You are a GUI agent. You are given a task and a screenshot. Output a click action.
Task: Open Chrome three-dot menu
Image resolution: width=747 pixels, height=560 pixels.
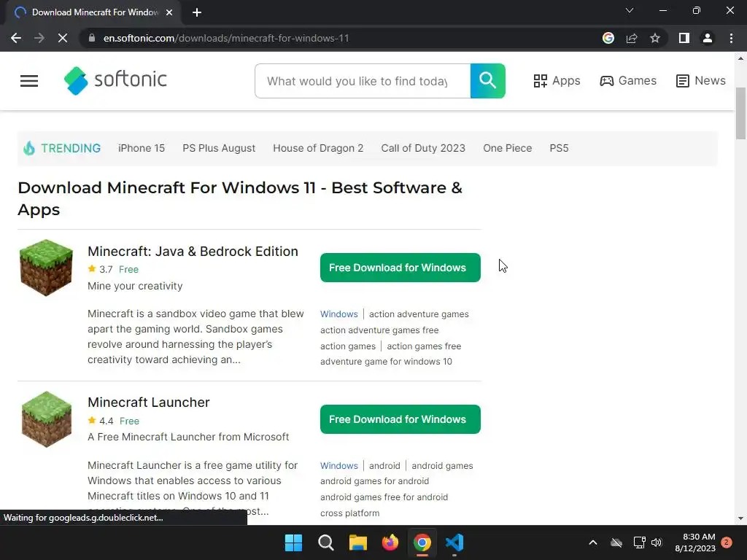pos(731,38)
